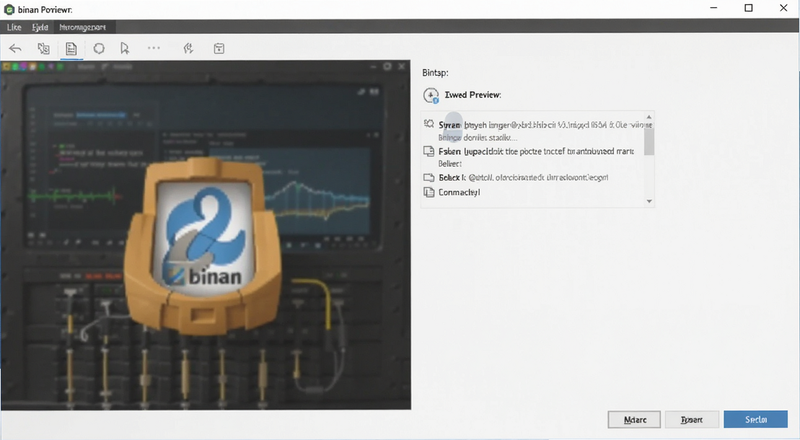Click the icon left of Connacleyl row
The image size is (800, 440).
click(x=429, y=192)
